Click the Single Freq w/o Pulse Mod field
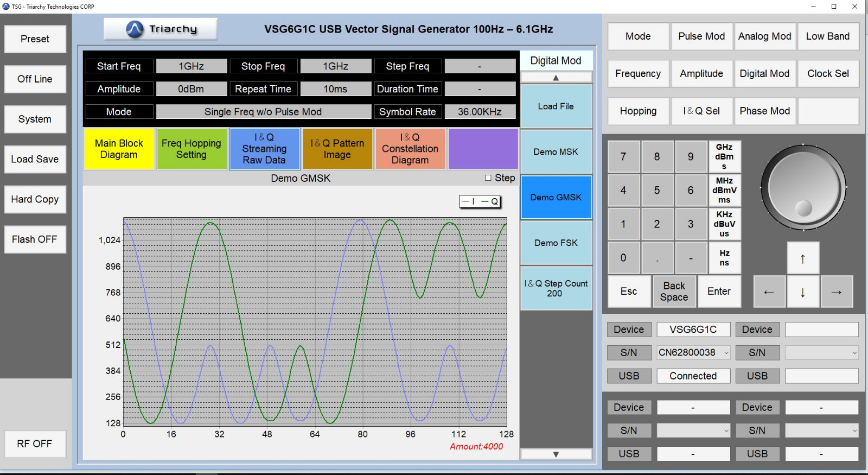The width and height of the screenshot is (868, 475). [264, 112]
